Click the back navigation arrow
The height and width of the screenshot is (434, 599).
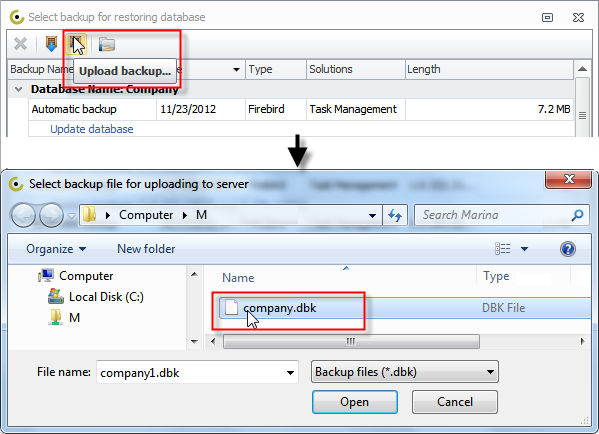(x=24, y=215)
